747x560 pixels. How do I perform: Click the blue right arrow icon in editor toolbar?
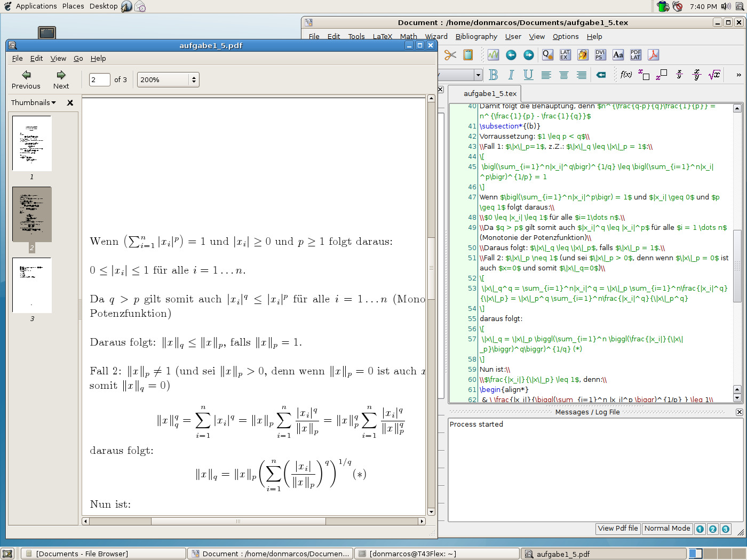(529, 55)
